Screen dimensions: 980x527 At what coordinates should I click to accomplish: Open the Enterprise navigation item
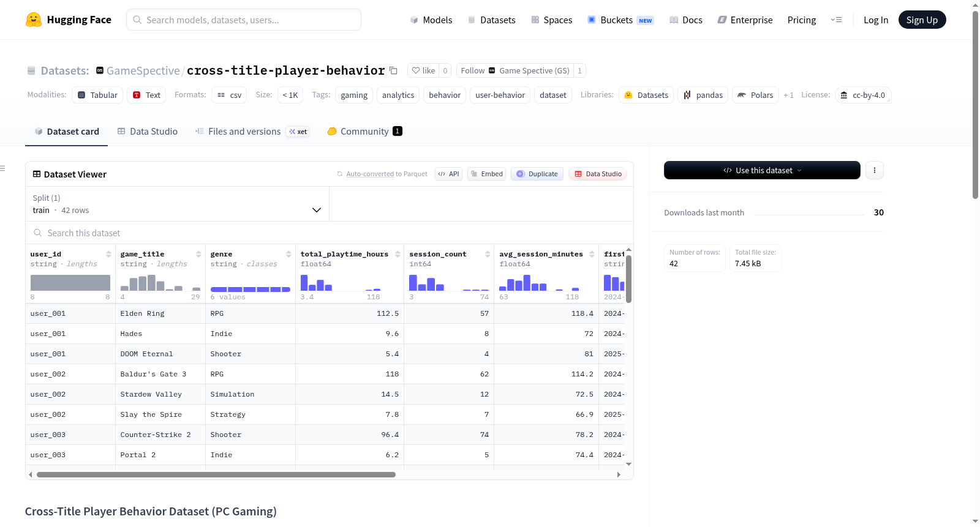click(745, 20)
